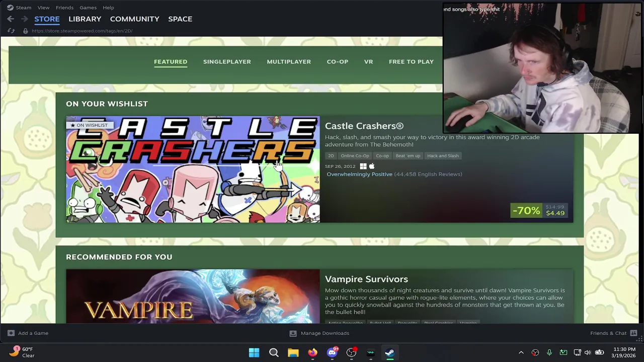The image size is (644, 362).
Task: Switch to the LIBRARY tab
Action: pos(85,19)
